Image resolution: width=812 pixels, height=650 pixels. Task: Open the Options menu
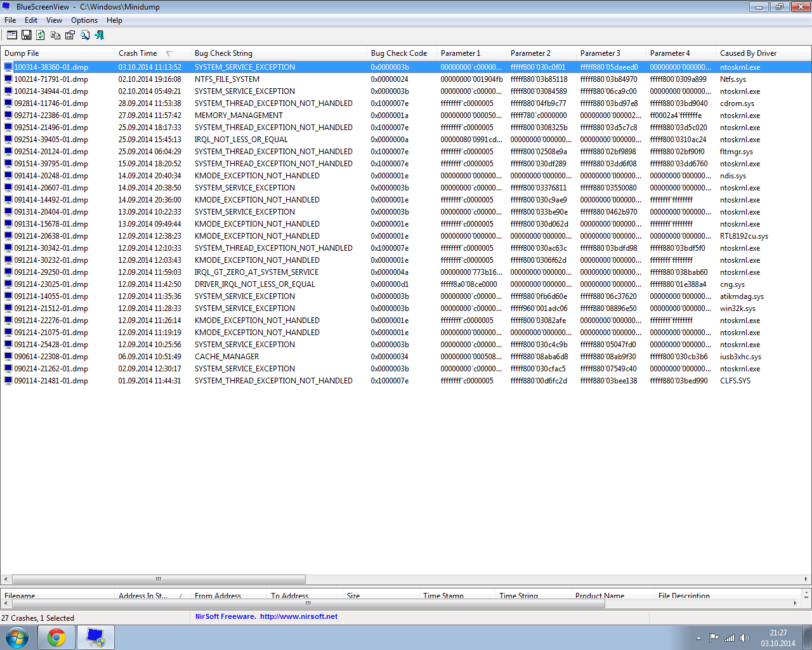[x=84, y=20]
